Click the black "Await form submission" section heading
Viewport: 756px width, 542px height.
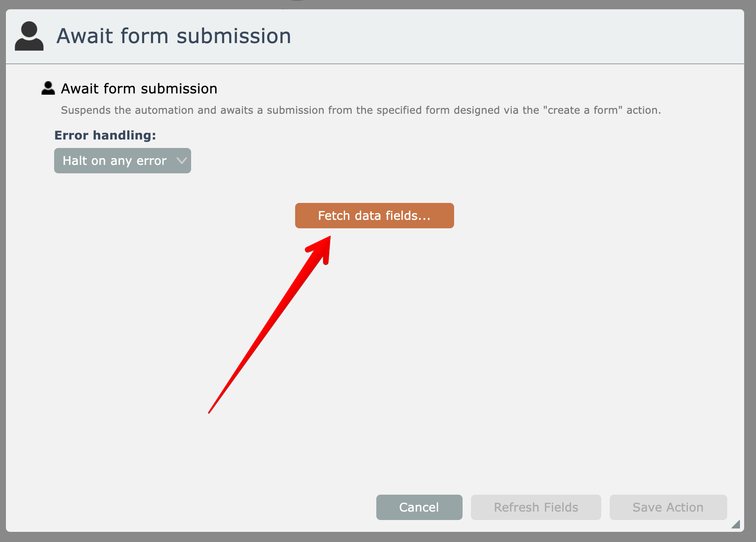tap(139, 89)
